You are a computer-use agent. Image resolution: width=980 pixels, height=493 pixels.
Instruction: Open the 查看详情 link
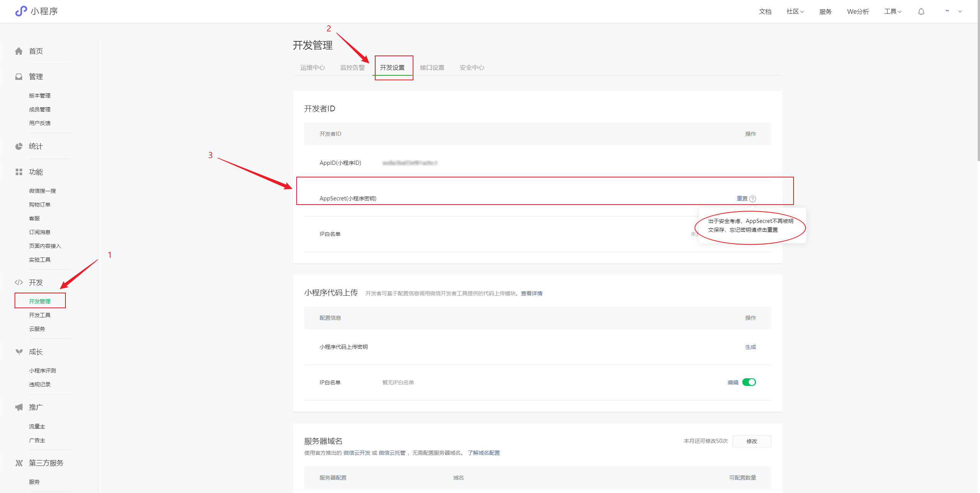[531, 293]
